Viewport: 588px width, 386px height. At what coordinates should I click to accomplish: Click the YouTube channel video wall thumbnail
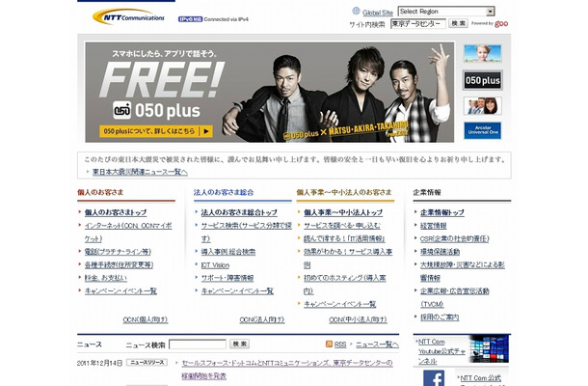click(x=489, y=348)
